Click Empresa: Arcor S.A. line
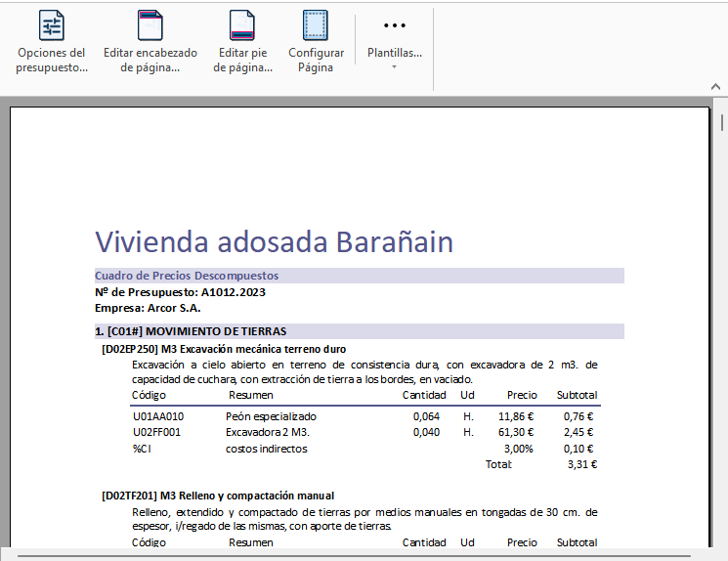The width and height of the screenshot is (728, 561). 148,308
